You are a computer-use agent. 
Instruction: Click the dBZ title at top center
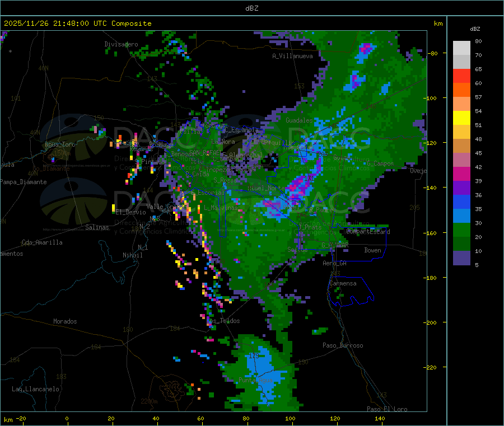pyautogui.click(x=251, y=8)
